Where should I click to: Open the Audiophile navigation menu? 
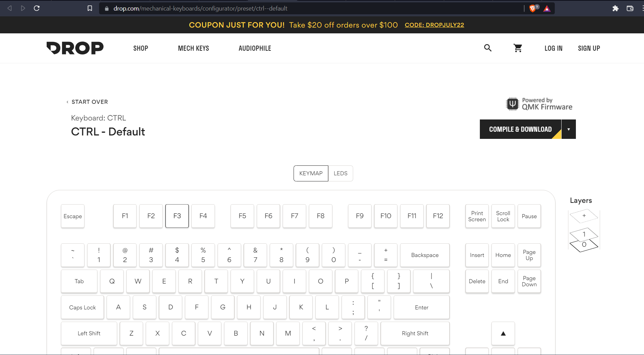[x=255, y=48]
